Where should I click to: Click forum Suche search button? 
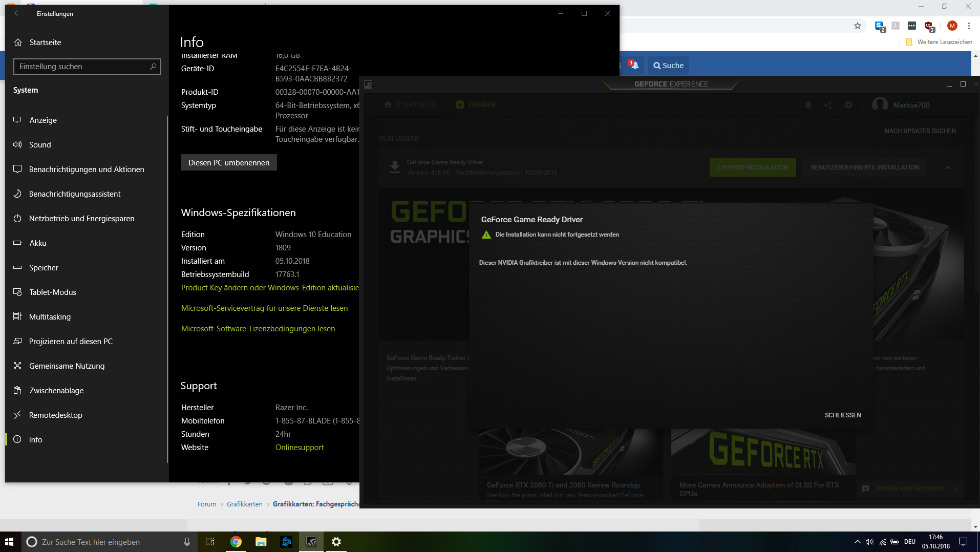pos(668,66)
